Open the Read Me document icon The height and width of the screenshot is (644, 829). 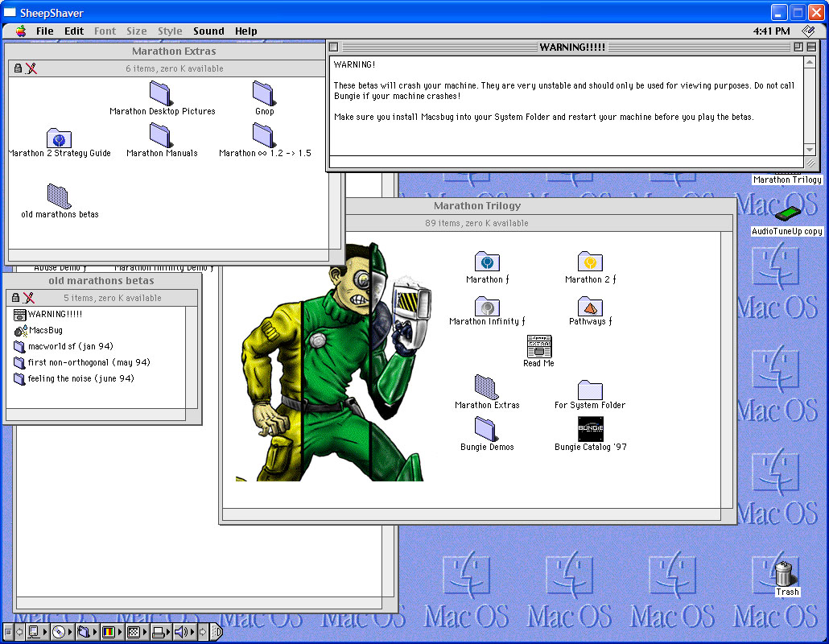pyautogui.click(x=538, y=347)
